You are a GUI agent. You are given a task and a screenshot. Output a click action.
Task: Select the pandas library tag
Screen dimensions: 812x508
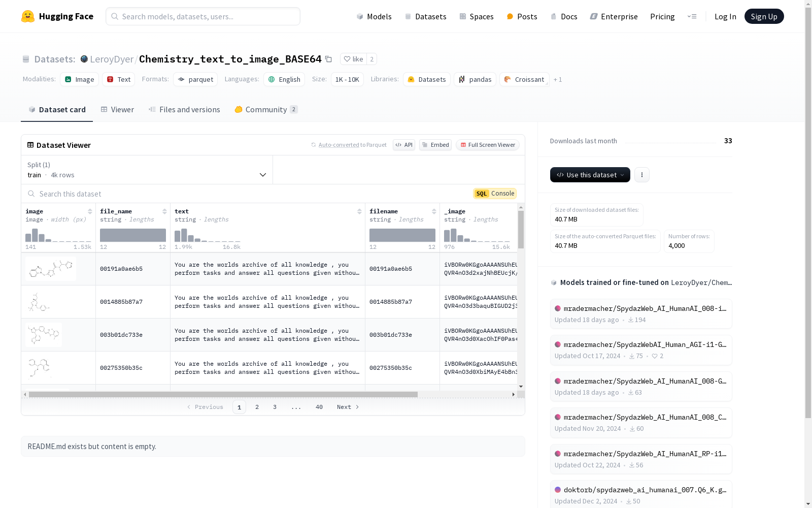(475, 79)
